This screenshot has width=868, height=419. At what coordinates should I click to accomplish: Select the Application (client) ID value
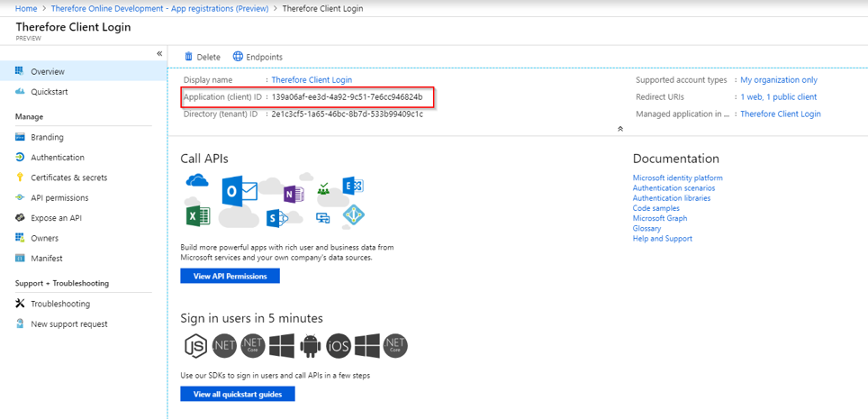coord(347,97)
